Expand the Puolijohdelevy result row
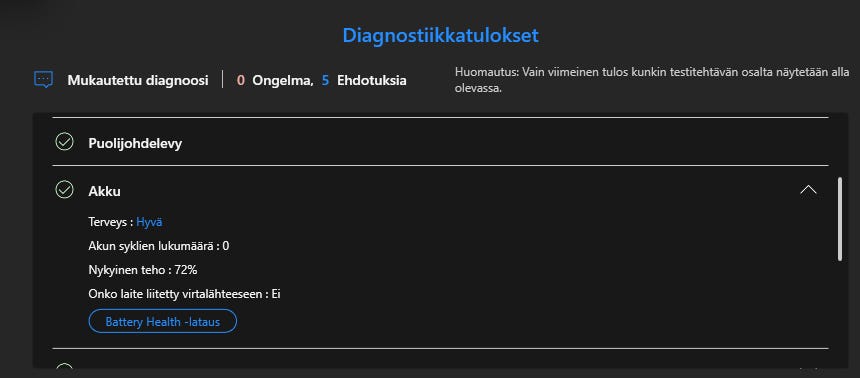860x378 pixels. coord(440,143)
